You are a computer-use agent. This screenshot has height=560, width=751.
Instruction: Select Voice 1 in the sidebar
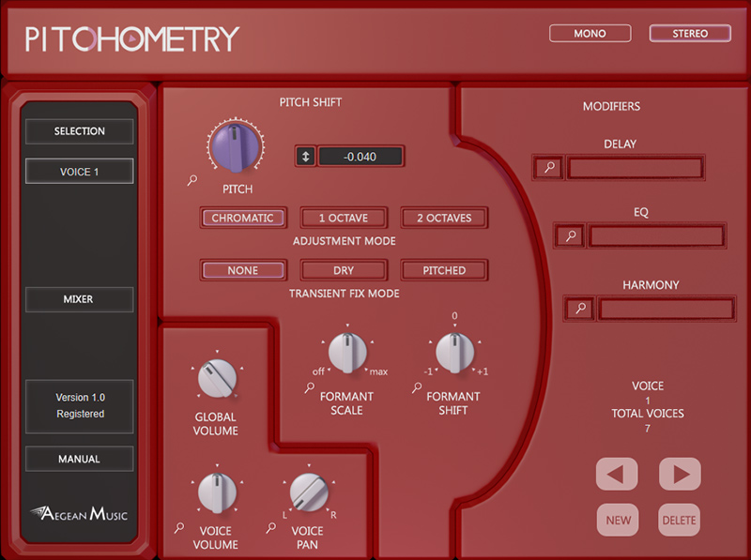pyautogui.click(x=79, y=172)
